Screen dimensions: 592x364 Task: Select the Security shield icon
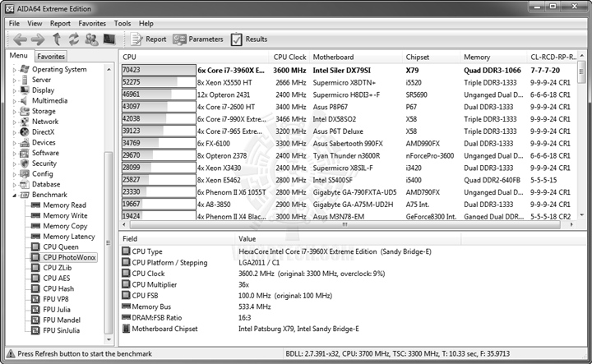coord(25,164)
